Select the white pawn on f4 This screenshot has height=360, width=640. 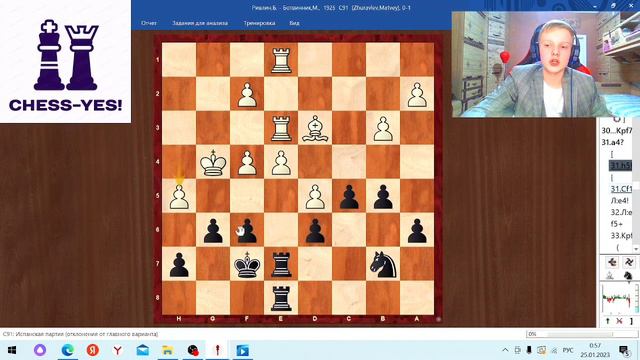tap(247, 163)
